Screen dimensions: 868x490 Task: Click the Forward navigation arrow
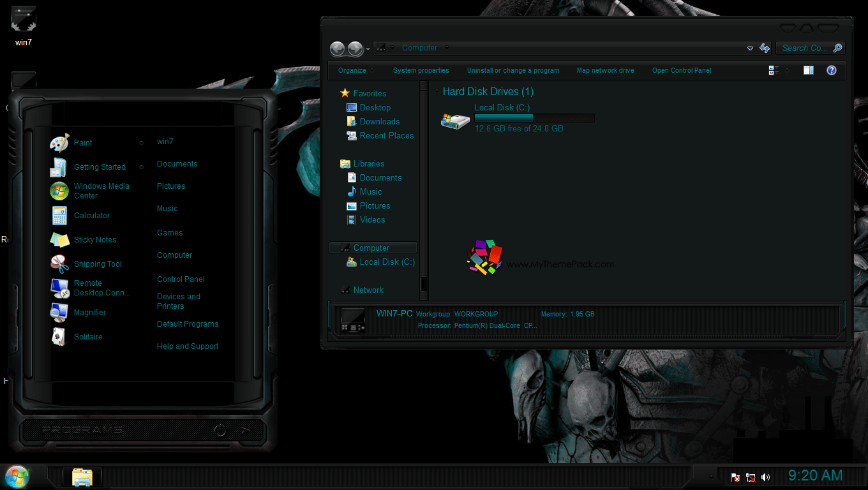point(355,48)
